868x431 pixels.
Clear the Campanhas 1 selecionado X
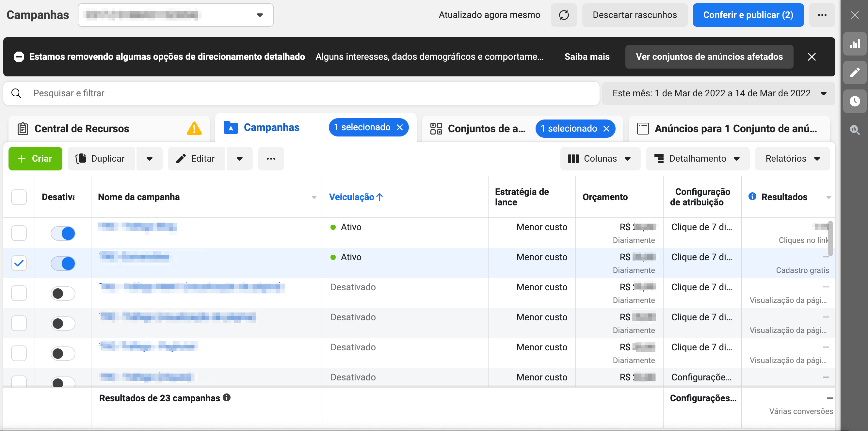(400, 127)
